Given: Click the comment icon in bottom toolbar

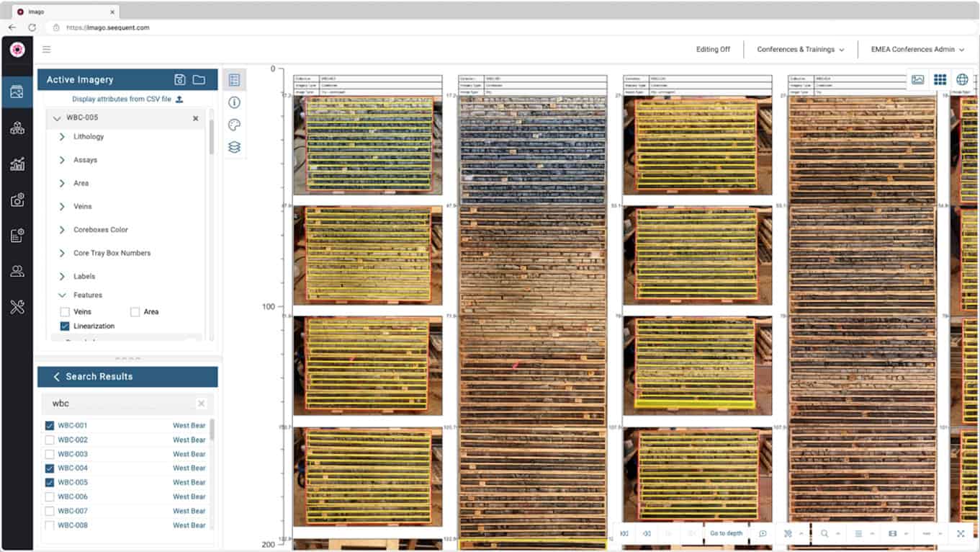Looking at the screenshot, I should pyautogui.click(x=763, y=533).
